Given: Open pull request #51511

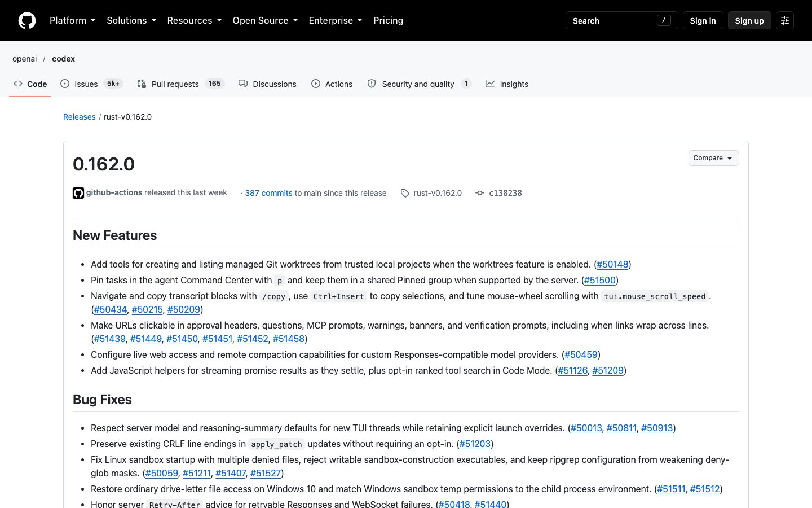Looking at the screenshot, I should coord(671,489).
